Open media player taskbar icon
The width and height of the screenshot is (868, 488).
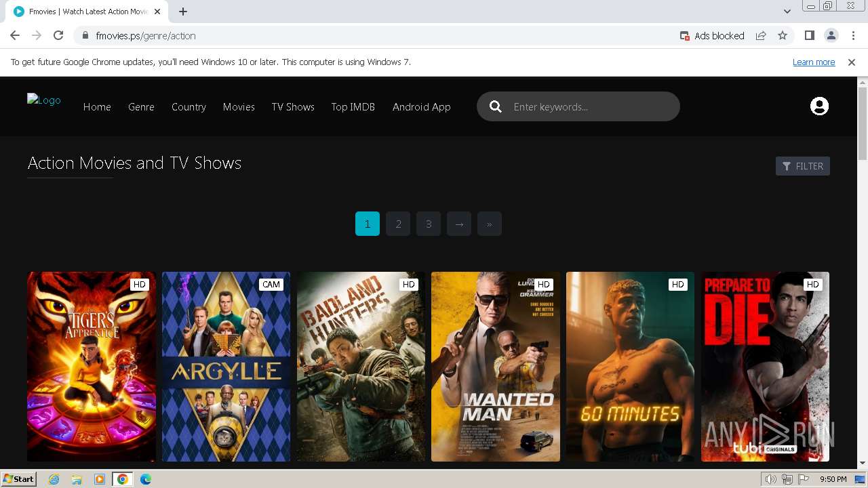[x=100, y=479]
